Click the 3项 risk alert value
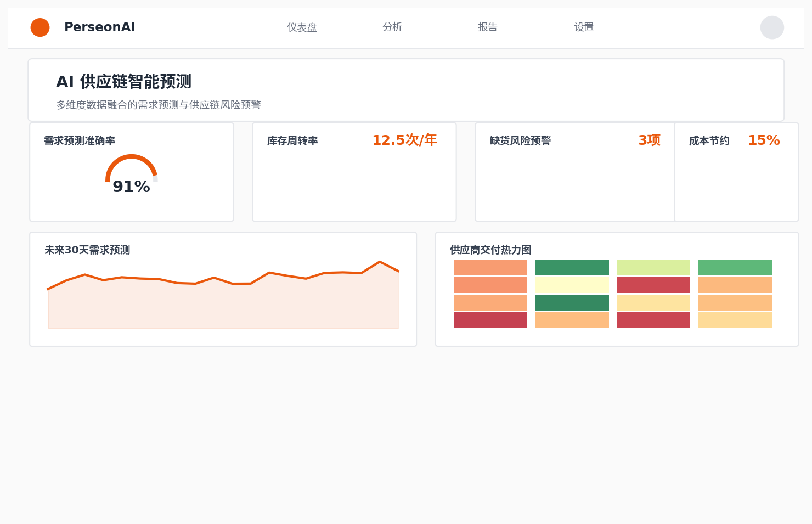Image resolution: width=812 pixels, height=524 pixels. point(650,140)
